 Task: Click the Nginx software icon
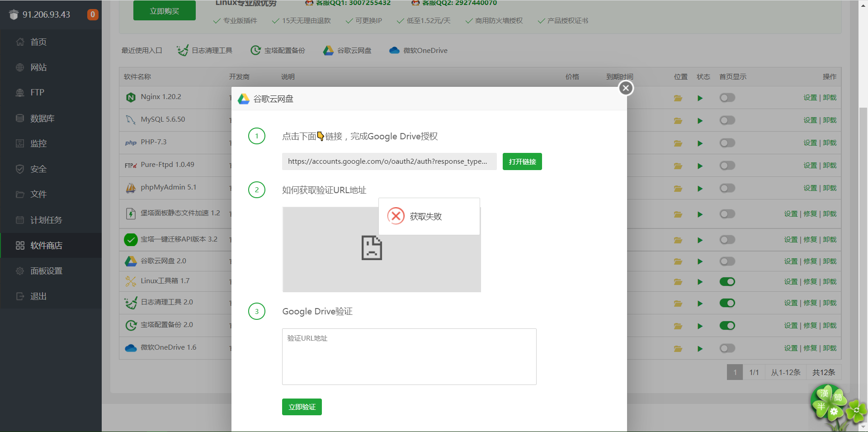pyautogui.click(x=131, y=97)
